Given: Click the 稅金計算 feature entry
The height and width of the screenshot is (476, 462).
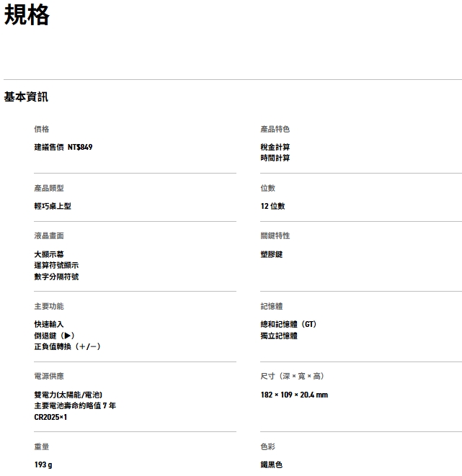Looking at the screenshot, I should 275,147.
